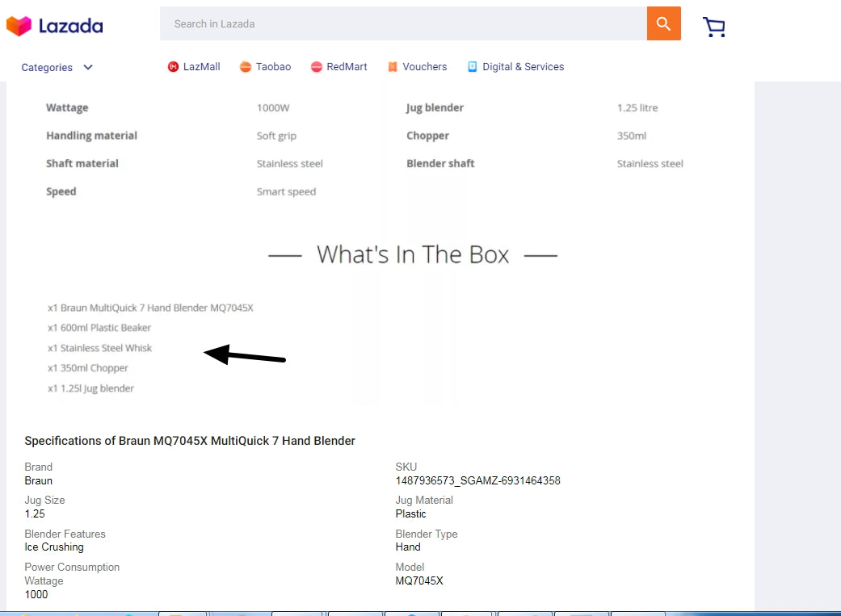Click the SKU number value
841x616 pixels.
click(477, 480)
